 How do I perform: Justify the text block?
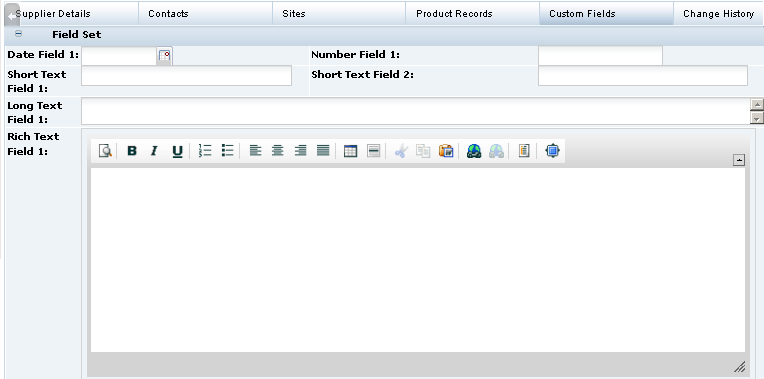(323, 151)
